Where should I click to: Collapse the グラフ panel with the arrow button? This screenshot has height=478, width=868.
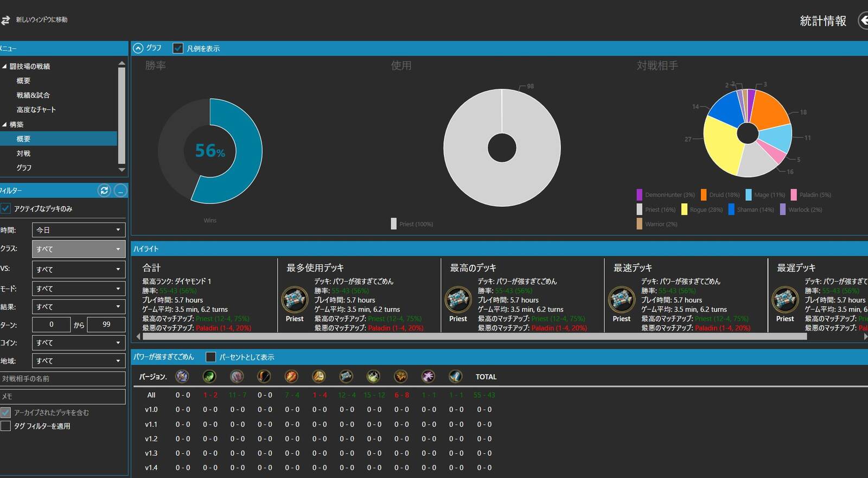[x=138, y=48]
